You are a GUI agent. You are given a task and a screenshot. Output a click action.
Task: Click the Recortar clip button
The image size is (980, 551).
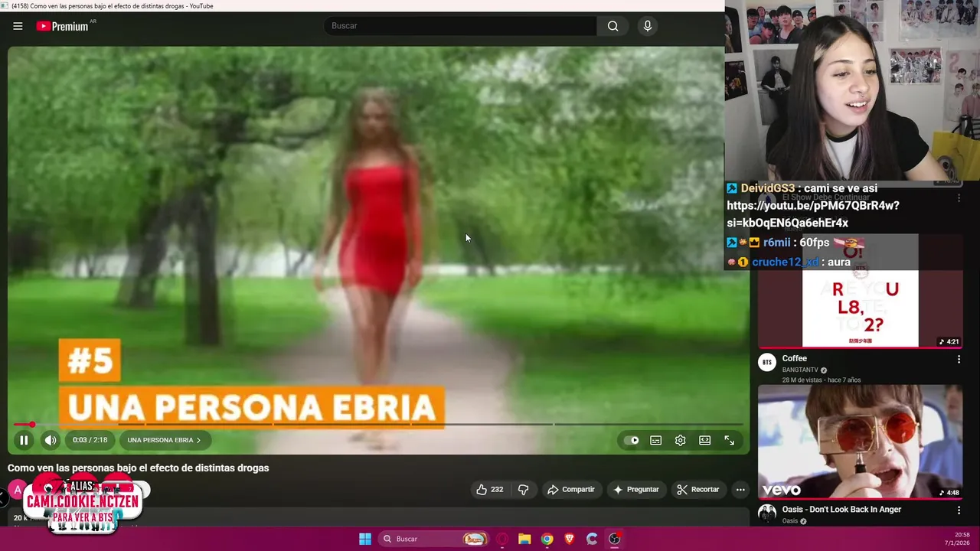click(698, 490)
